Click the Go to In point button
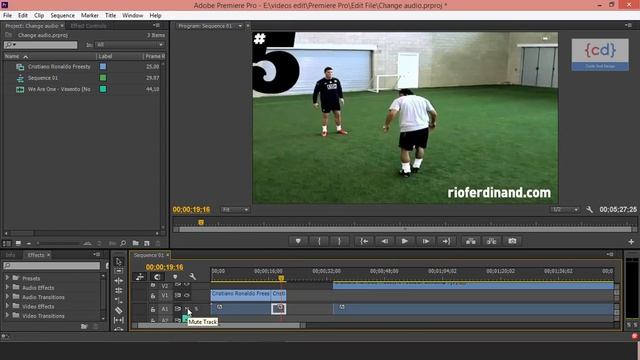This screenshot has height=360, width=640. point(364,241)
